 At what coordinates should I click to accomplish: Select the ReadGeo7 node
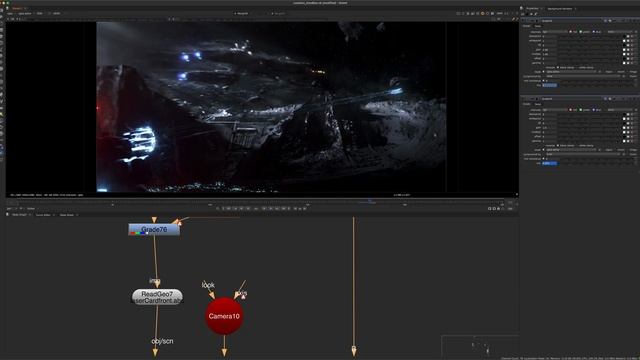tap(157, 297)
